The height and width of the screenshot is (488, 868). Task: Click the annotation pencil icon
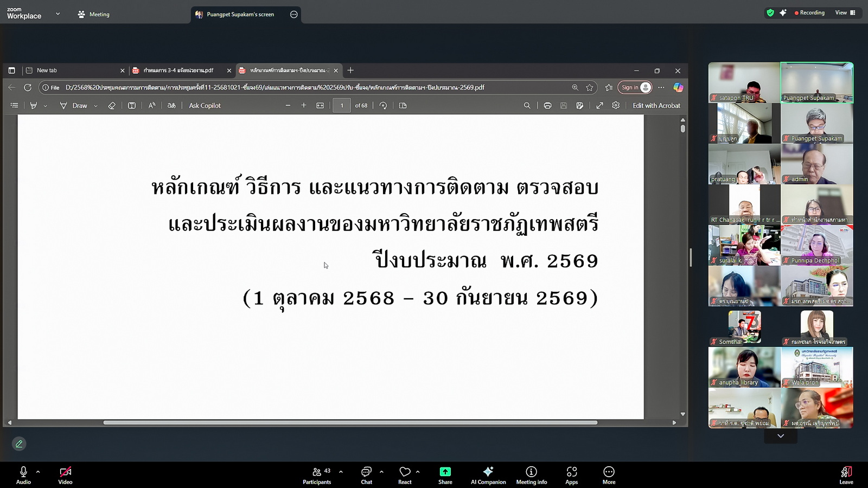[19, 444]
